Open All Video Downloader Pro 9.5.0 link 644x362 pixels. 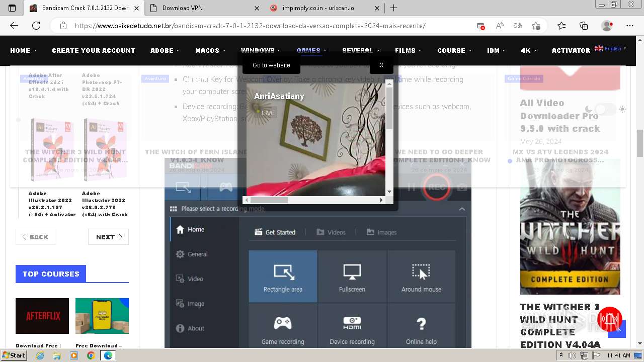tap(560, 116)
